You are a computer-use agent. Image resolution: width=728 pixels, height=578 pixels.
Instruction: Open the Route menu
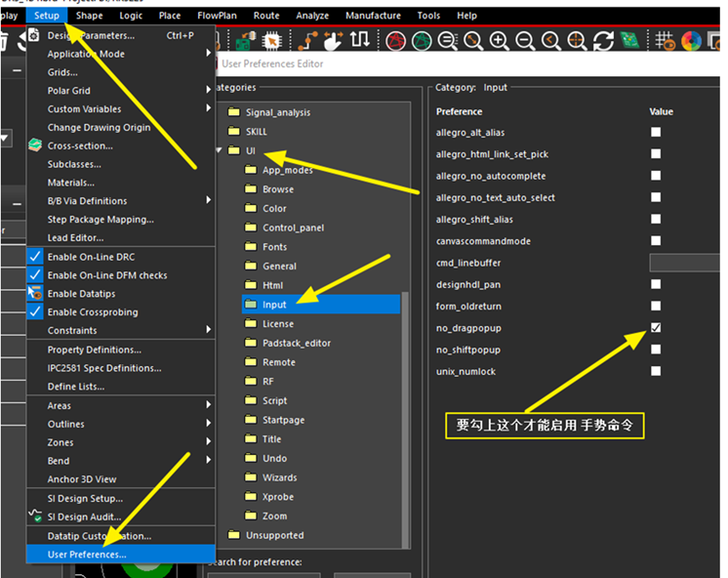tap(266, 16)
